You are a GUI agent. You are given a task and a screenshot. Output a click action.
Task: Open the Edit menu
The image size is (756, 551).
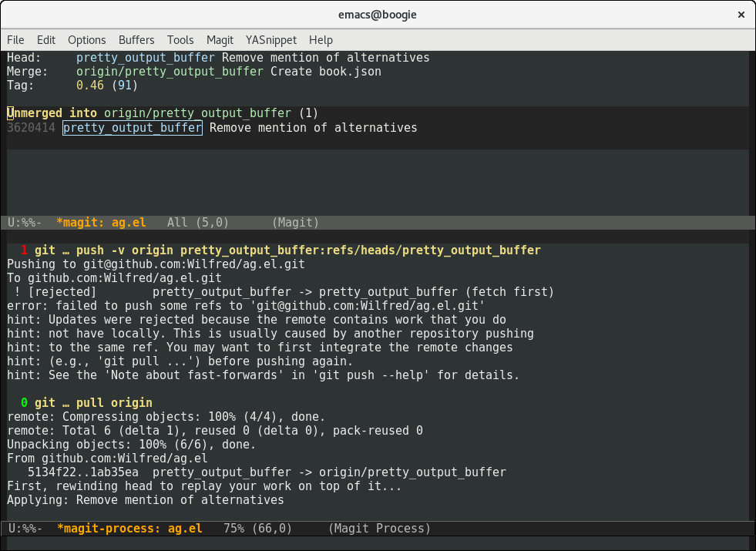click(x=46, y=40)
